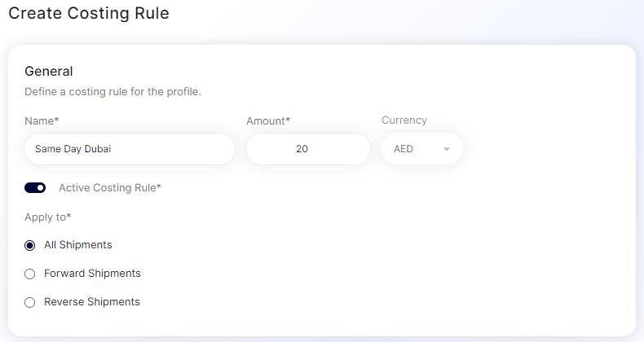Select the All Shipments radio button

pos(30,245)
